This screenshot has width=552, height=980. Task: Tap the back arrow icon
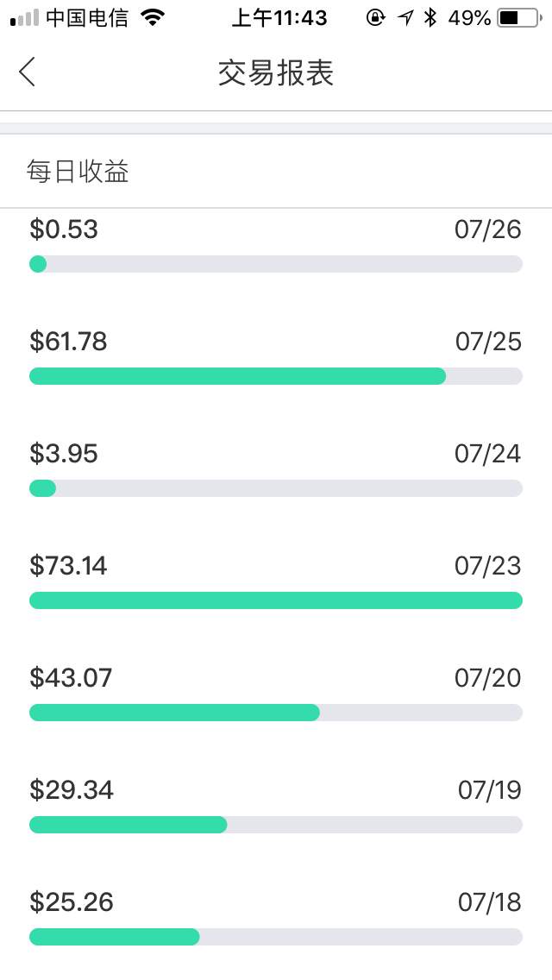pos(28,72)
